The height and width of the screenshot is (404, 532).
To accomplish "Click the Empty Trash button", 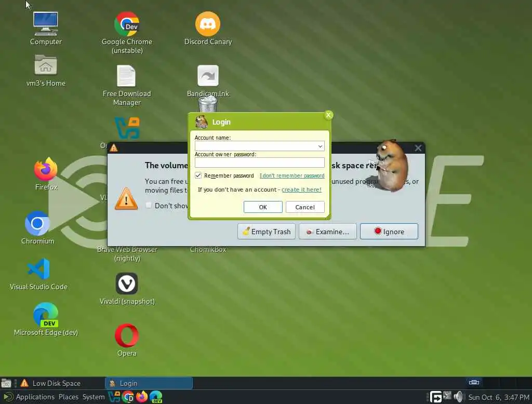I will pyautogui.click(x=267, y=232).
